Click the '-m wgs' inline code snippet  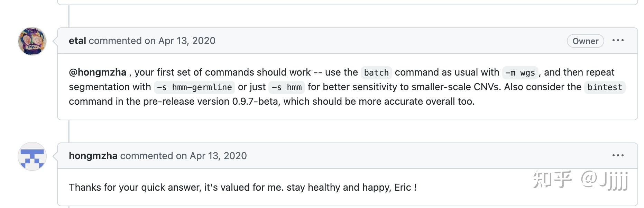click(520, 73)
